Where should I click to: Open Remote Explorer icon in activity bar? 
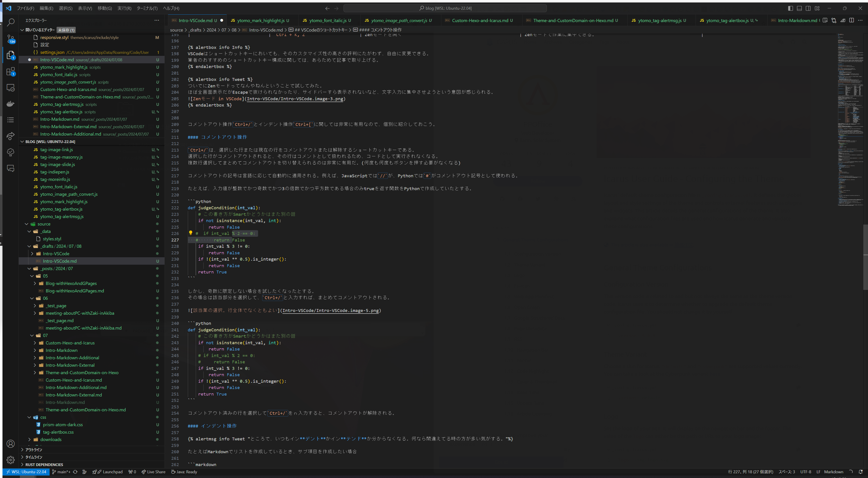(x=10, y=88)
